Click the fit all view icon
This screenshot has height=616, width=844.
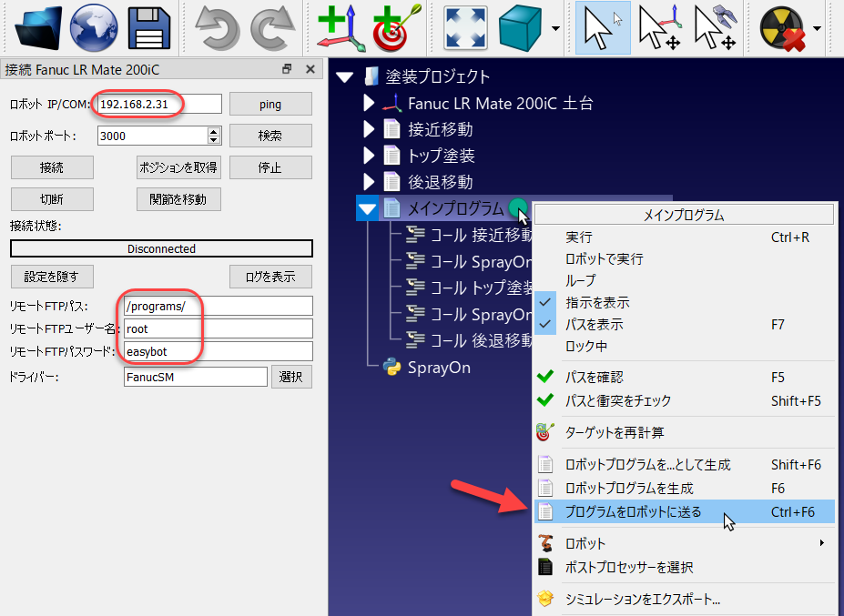coord(466,28)
